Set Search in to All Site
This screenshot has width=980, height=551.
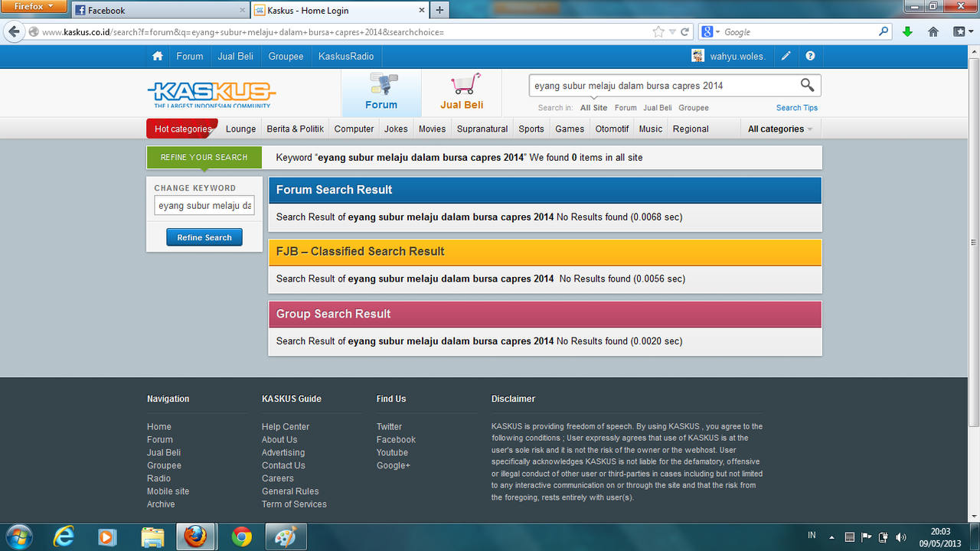594,108
